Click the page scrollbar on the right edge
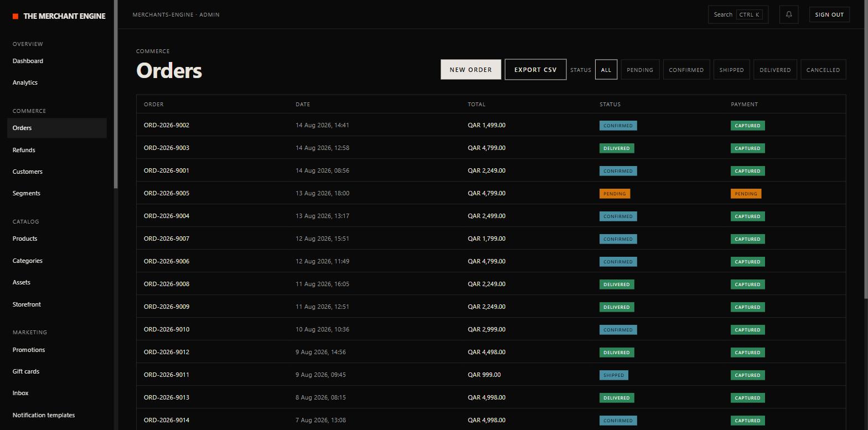This screenshot has width=868, height=430. [866, 149]
